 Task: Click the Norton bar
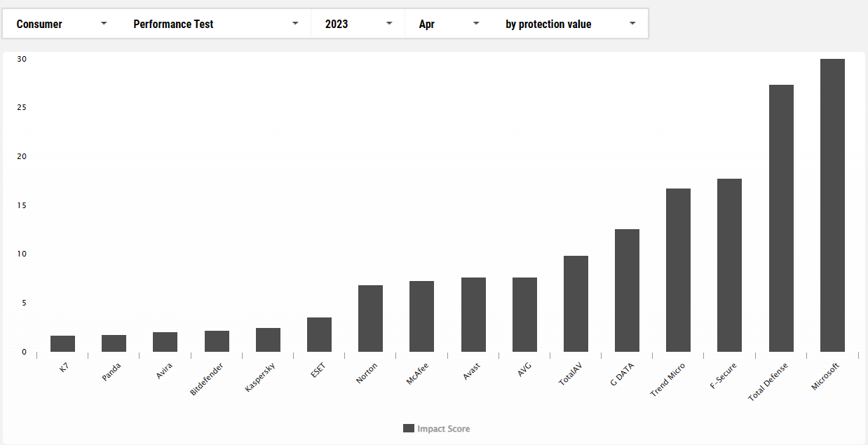pos(370,318)
